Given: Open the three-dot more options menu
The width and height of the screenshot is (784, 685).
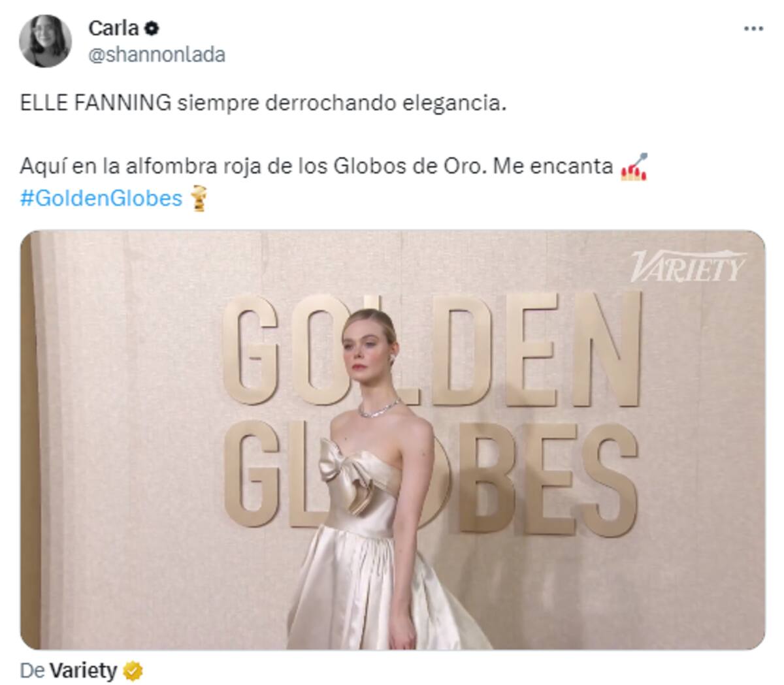Looking at the screenshot, I should pos(753,29).
